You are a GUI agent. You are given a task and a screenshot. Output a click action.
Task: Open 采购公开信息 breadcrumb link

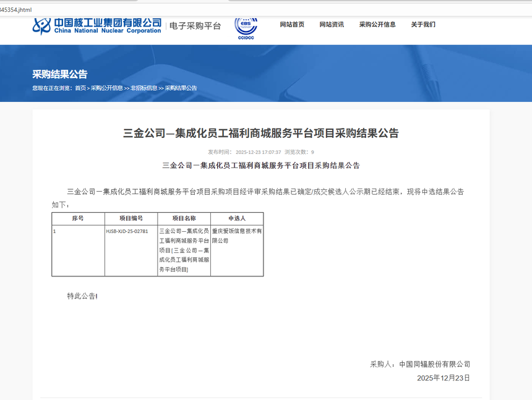(106, 88)
